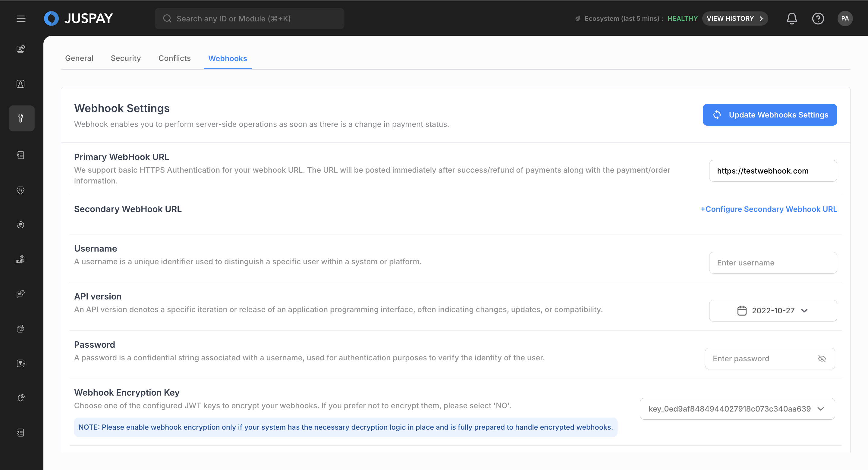Open the Webhook Encryption Key dropdown
The image size is (868, 470).
point(737,409)
